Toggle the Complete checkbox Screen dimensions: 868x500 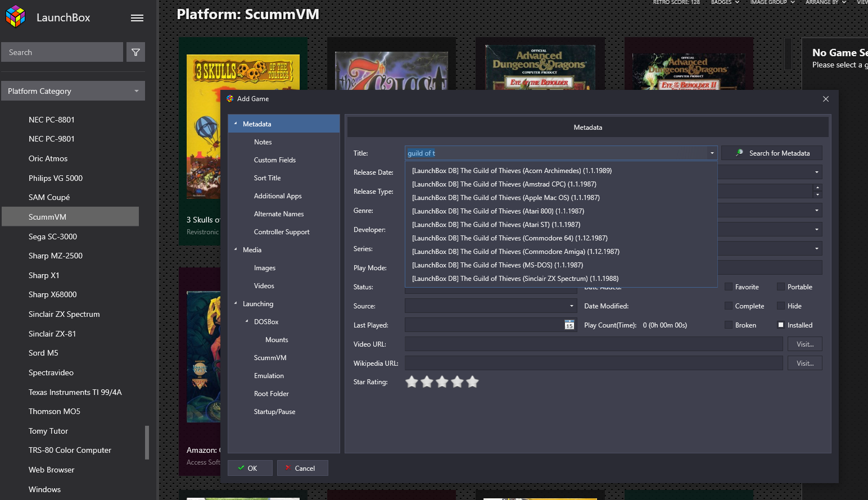(729, 306)
